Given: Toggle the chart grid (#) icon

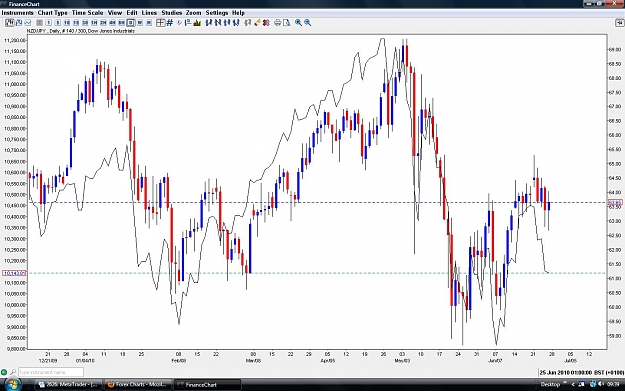Looking at the screenshot, I should click(x=169, y=23).
